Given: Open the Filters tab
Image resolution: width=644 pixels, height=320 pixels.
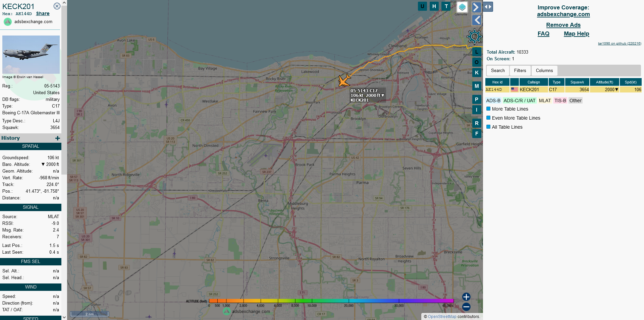Looking at the screenshot, I should tap(520, 71).
